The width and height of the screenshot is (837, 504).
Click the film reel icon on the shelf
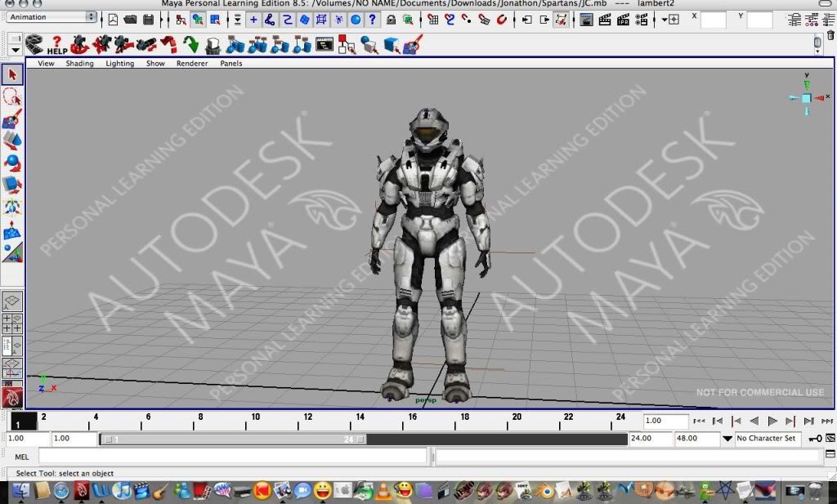pos(34,45)
